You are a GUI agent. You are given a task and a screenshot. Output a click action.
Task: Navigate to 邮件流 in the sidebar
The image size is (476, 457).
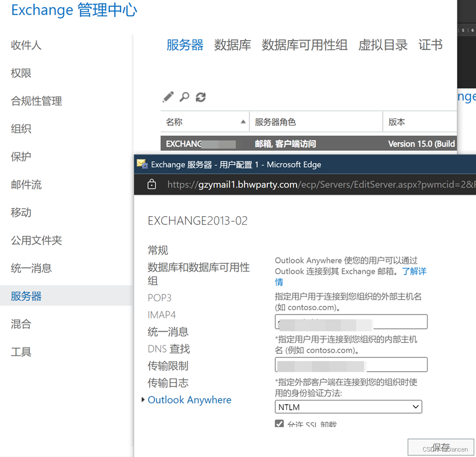pos(26,185)
